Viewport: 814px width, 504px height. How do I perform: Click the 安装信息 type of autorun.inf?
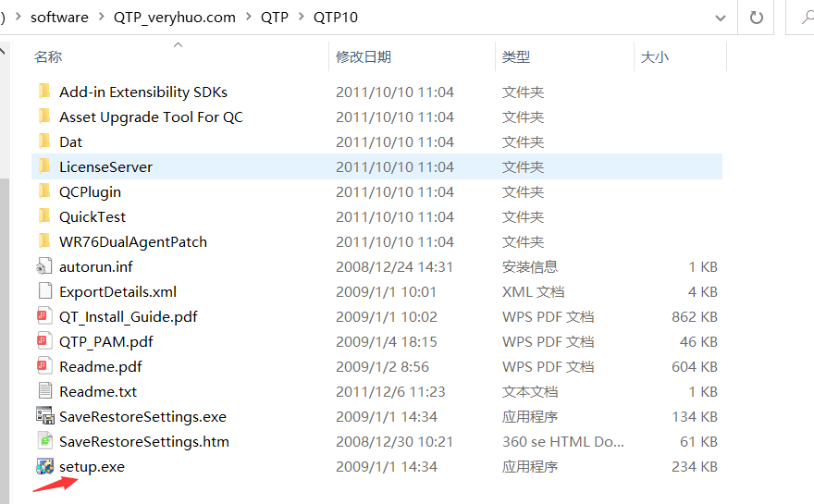click(529, 266)
